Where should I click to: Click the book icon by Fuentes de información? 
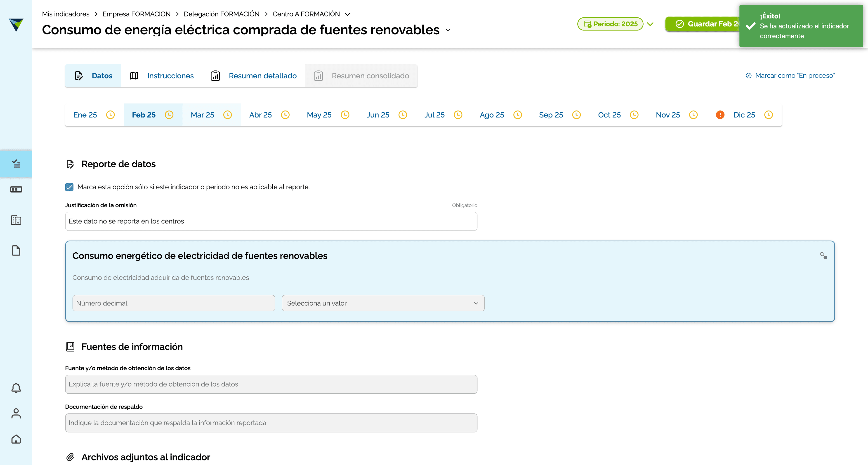pos(70,347)
